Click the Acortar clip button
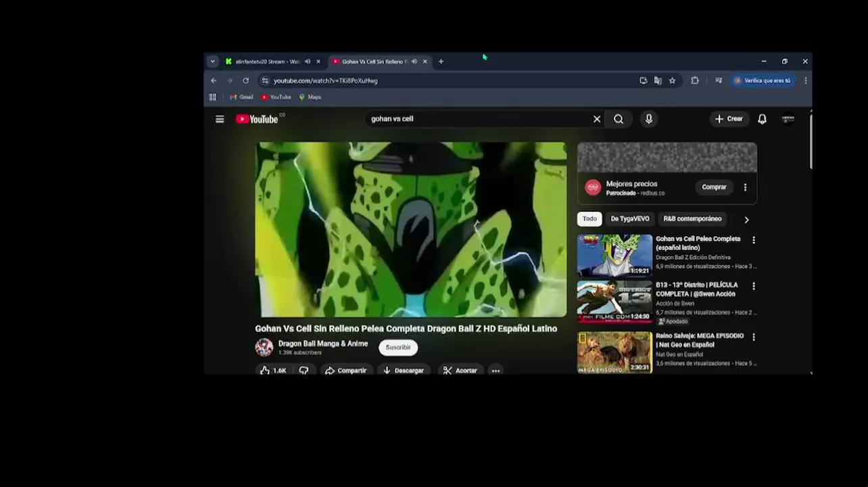The width and height of the screenshot is (868, 487). point(460,371)
